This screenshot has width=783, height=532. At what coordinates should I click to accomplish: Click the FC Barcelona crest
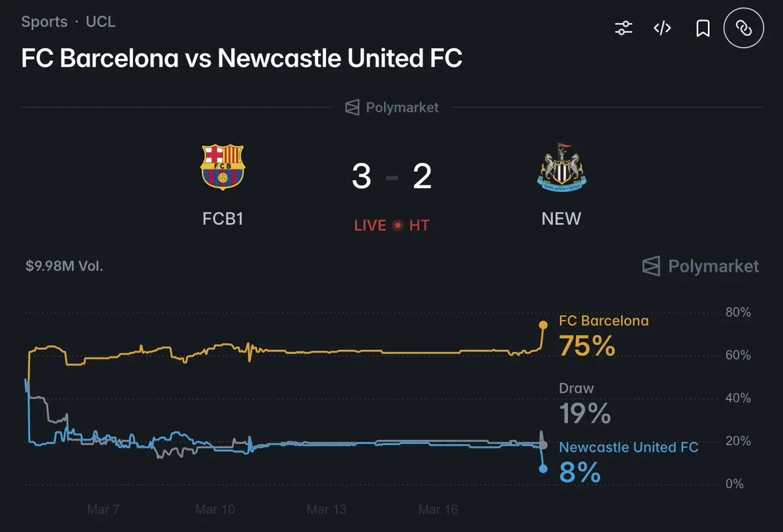pos(222,166)
